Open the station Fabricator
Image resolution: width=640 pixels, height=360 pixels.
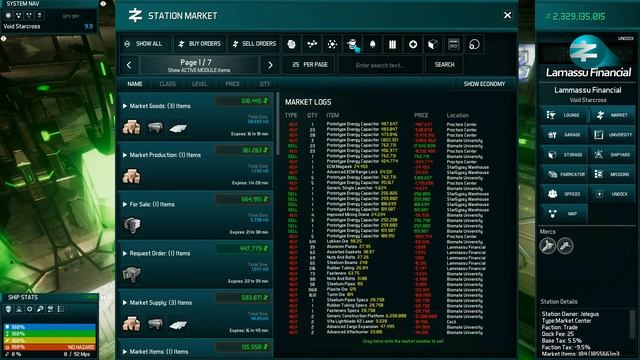pos(563,174)
